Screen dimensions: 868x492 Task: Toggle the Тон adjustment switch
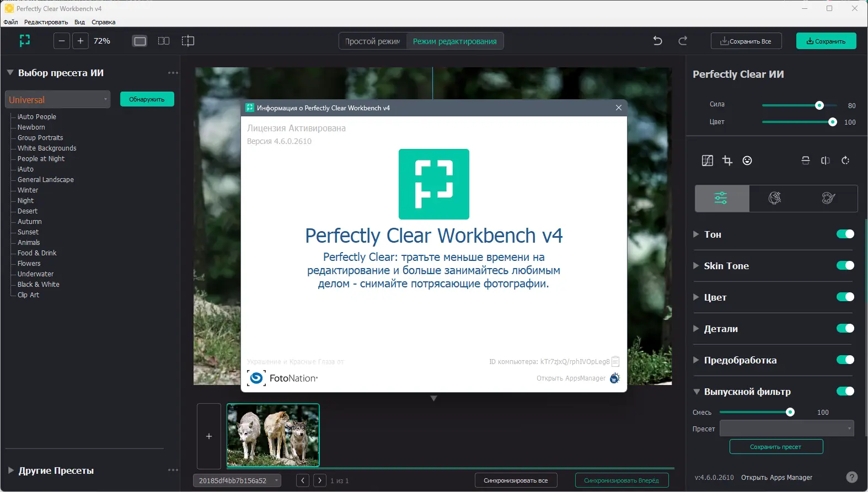pyautogui.click(x=845, y=234)
